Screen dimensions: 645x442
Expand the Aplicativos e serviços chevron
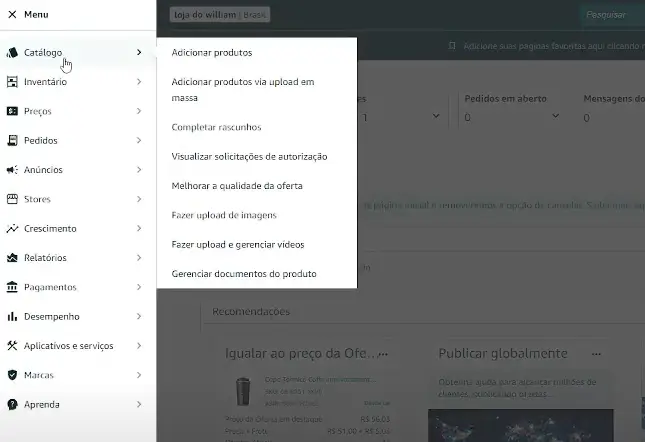pyautogui.click(x=139, y=346)
